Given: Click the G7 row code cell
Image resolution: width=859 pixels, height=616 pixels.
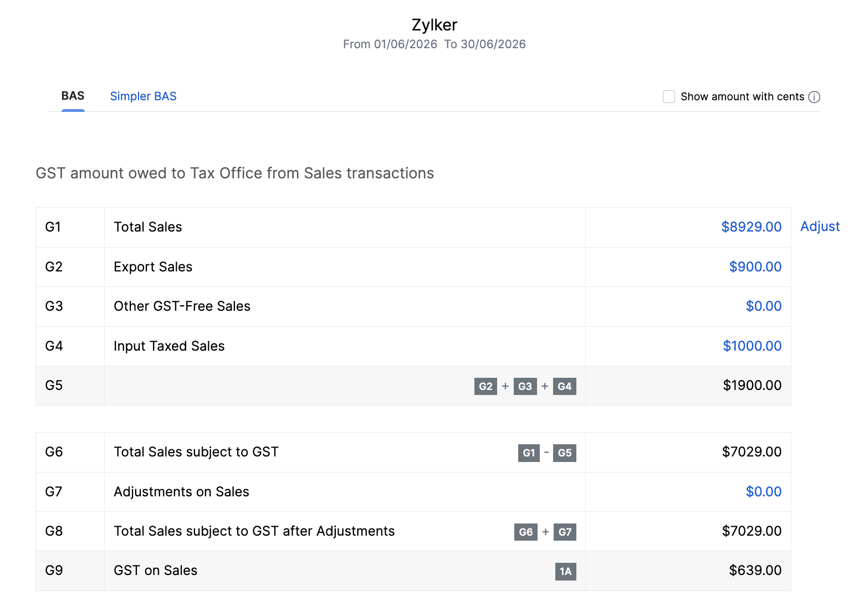Looking at the screenshot, I should coord(70,492).
